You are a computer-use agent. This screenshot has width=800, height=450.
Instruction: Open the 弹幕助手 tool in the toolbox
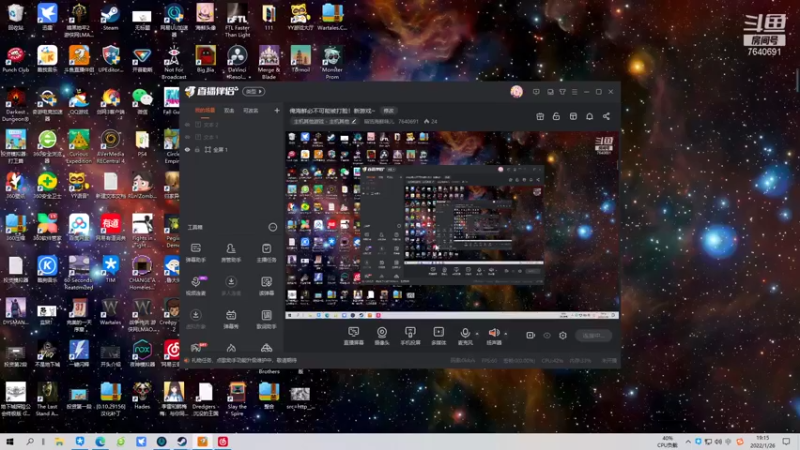click(x=195, y=253)
